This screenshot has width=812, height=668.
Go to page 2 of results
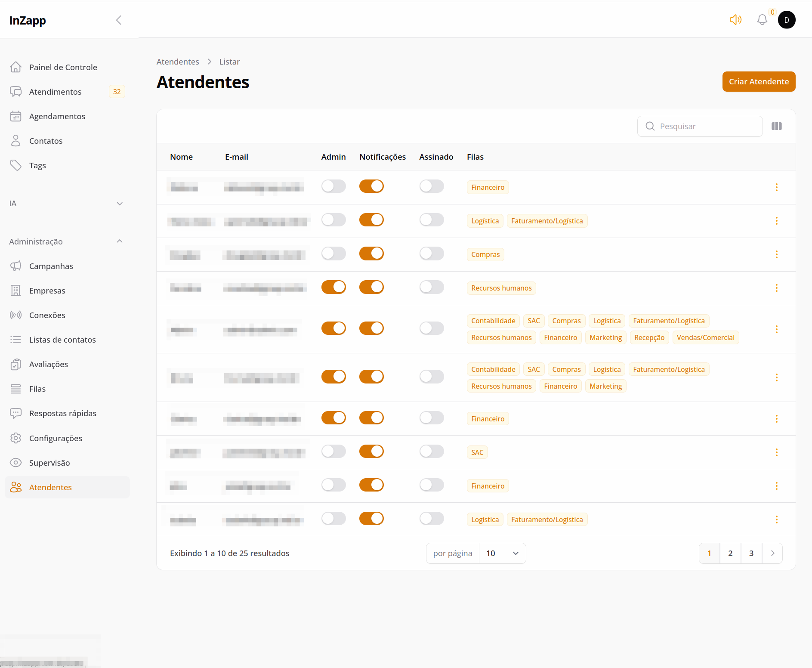(x=730, y=553)
